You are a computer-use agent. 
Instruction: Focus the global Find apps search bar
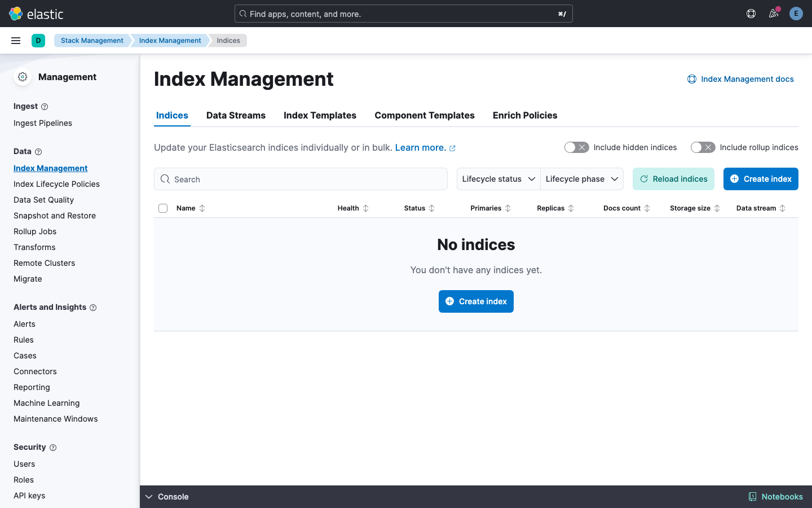[x=404, y=14]
